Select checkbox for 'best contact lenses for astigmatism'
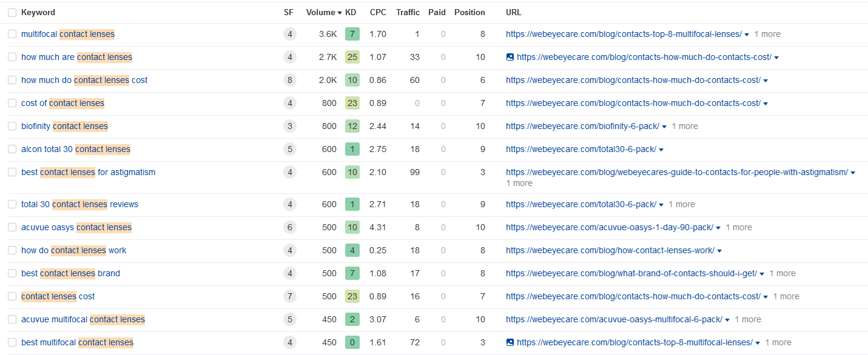This screenshot has height=355, width=868. (12, 172)
